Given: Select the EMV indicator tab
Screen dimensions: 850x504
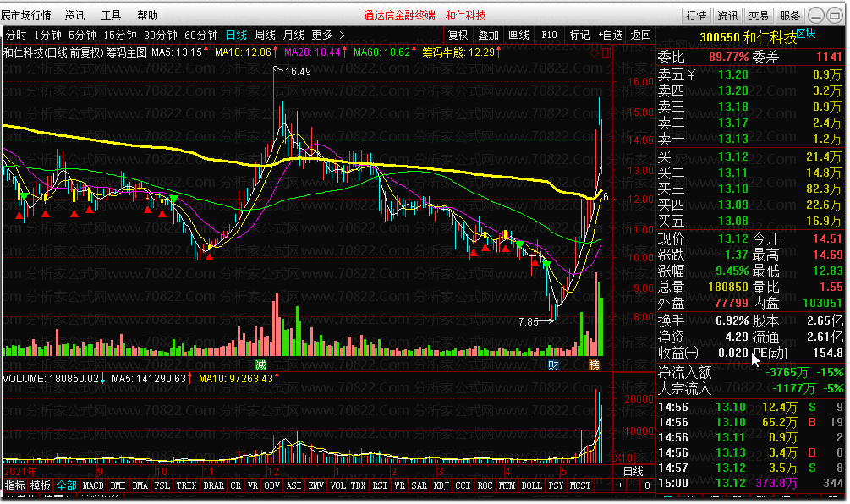Looking at the screenshot, I should tap(316, 485).
